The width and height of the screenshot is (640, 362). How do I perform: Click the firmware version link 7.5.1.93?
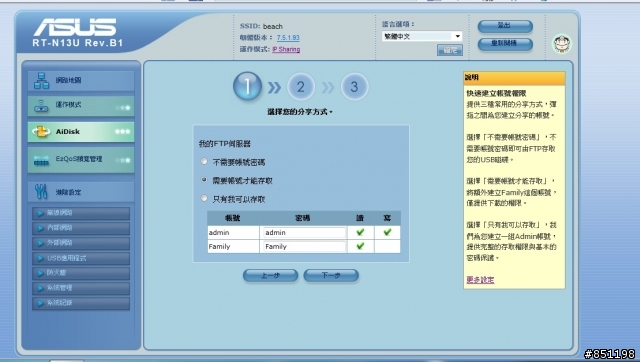(x=288, y=38)
